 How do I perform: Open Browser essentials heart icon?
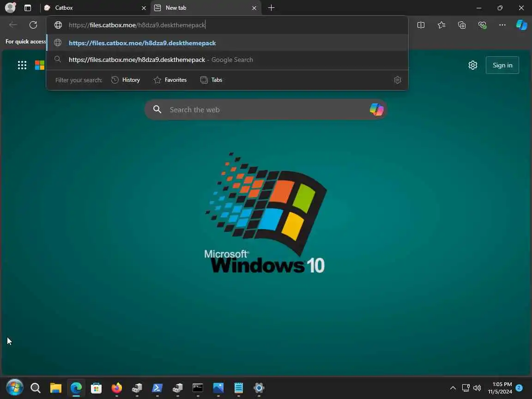tap(482, 25)
